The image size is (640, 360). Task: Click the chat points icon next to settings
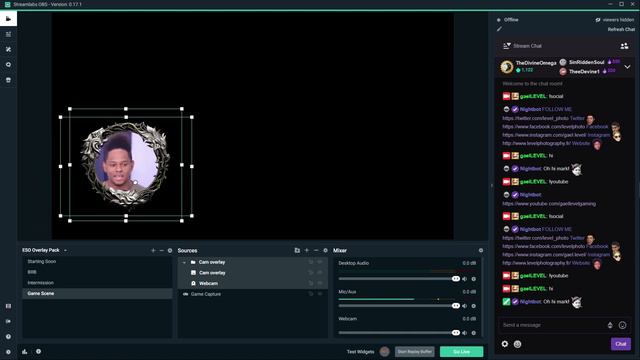pos(517,344)
